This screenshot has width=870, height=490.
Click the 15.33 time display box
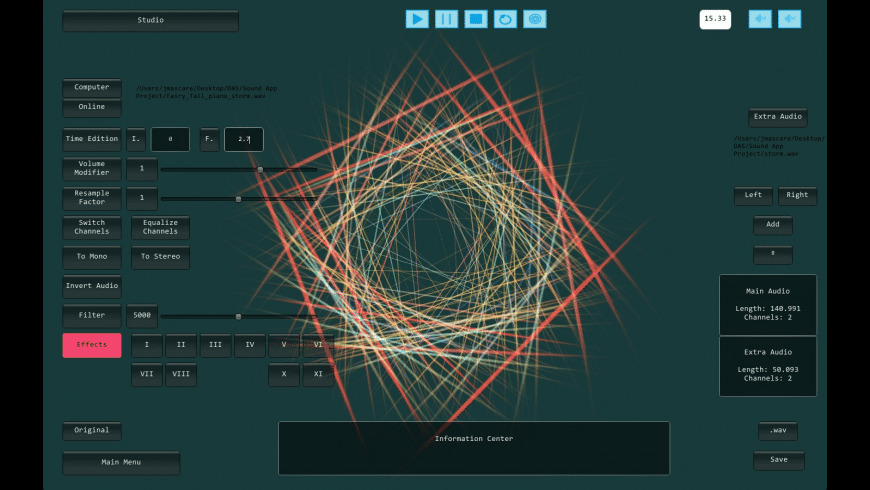(x=715, y=19)
